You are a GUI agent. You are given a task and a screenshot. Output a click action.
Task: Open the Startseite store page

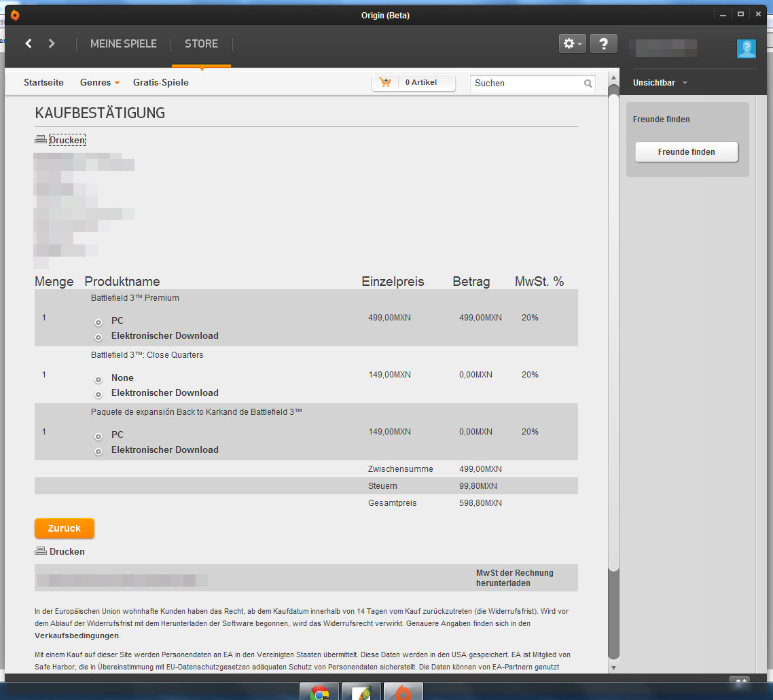coord(43,82)
